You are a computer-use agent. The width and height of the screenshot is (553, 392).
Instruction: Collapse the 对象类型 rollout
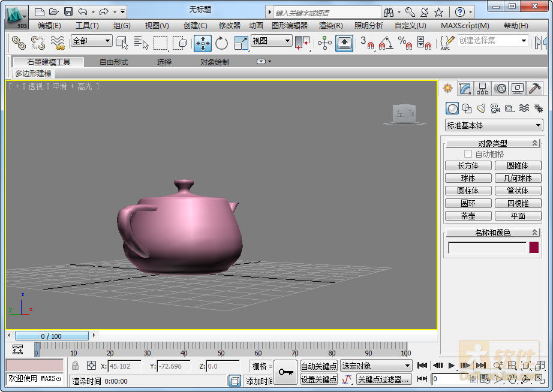click(x=492, y=143)
